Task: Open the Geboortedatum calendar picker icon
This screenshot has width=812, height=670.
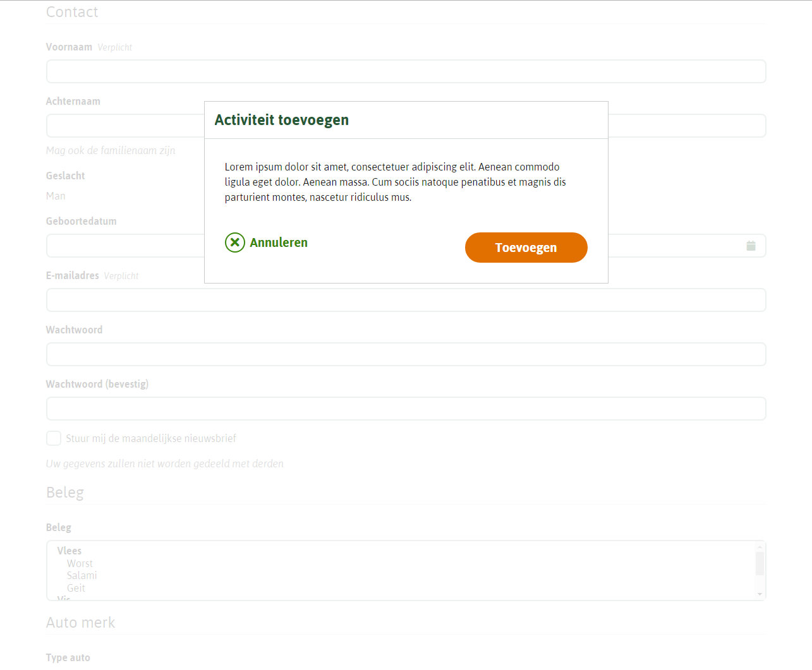Action: tap(751, 246)
